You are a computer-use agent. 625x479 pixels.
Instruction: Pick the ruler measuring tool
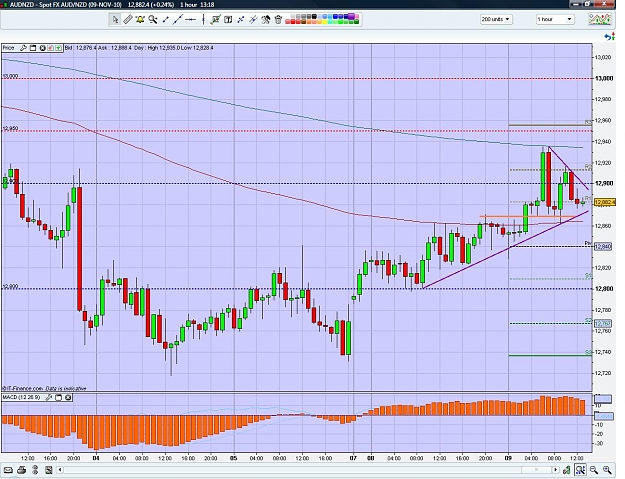(x=128, y=19)
